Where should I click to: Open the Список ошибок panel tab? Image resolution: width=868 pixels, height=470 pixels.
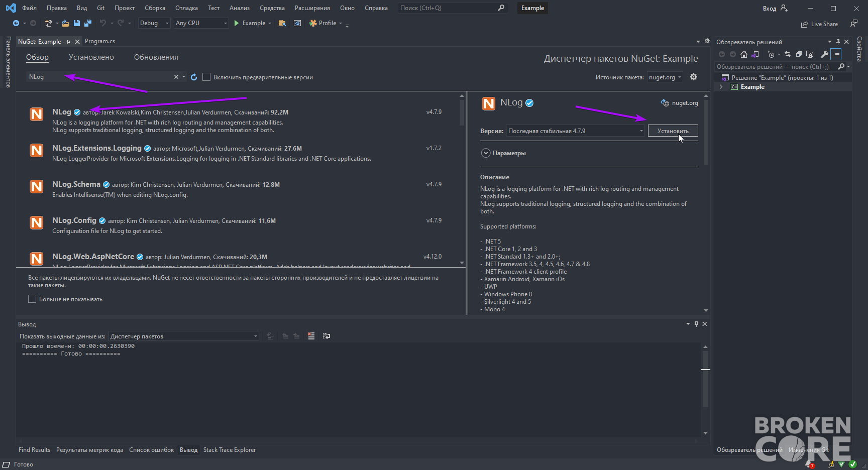point(151,450)
